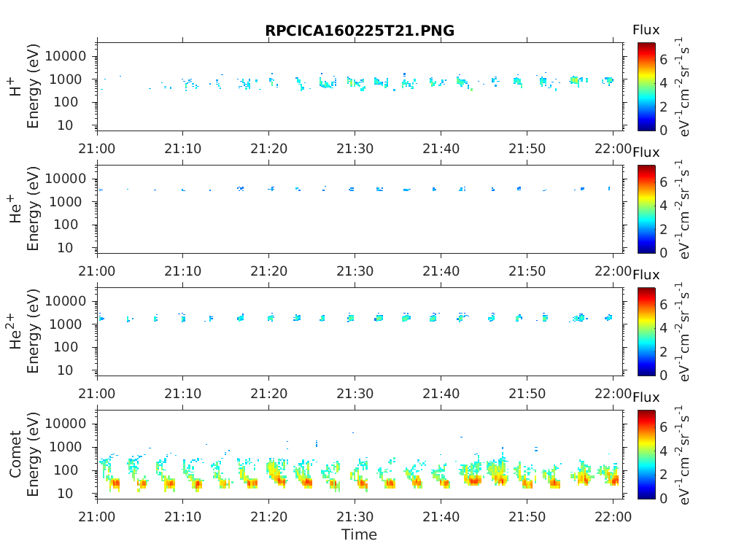747x560 pixels.
Task: Click the He2+ panel flux colorbar
Action: pos(646,332)
